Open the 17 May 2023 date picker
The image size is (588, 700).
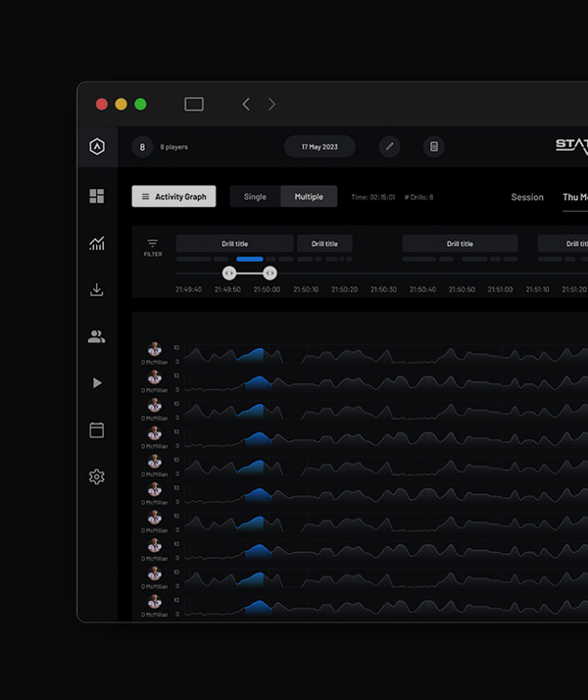[x=319, y=147]
